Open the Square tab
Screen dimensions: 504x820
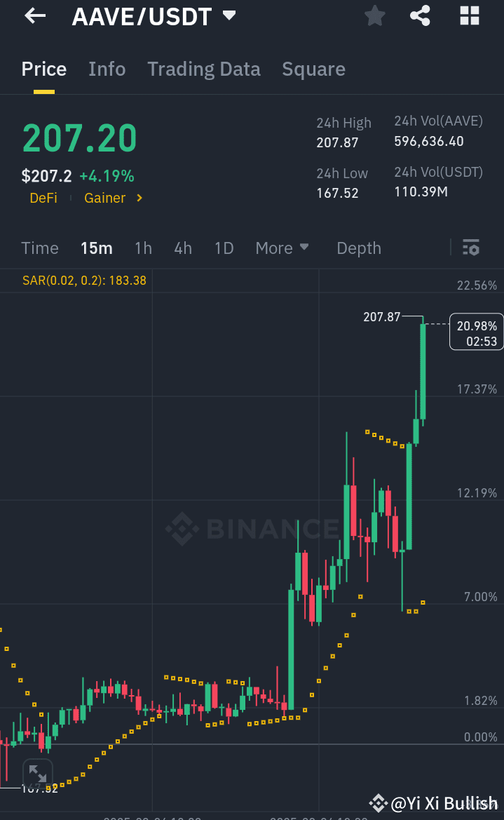coord(313,69)
